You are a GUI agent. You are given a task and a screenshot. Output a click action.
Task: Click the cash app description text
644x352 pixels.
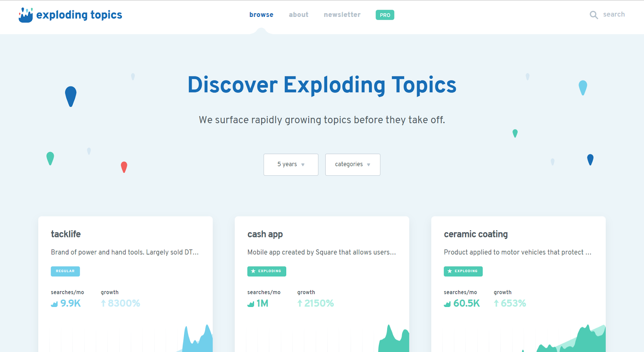(322, 252)
